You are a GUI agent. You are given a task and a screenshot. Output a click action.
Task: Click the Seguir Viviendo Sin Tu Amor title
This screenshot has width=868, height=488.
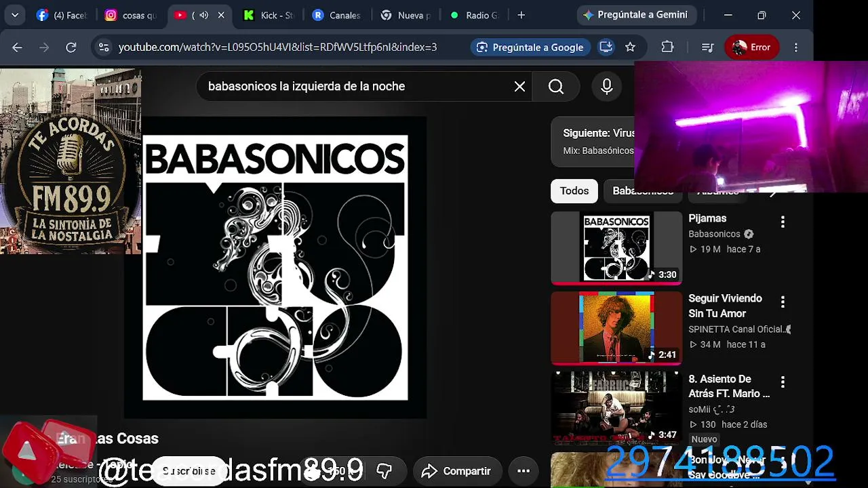tap(725, 306)
